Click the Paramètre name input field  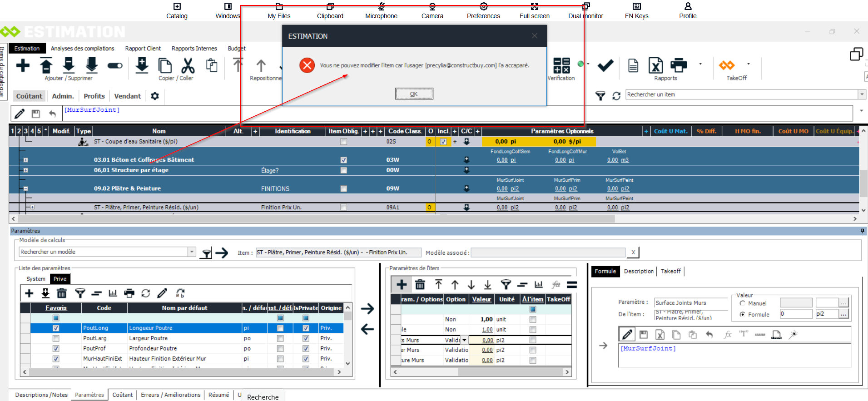click(x=690, y=303)
